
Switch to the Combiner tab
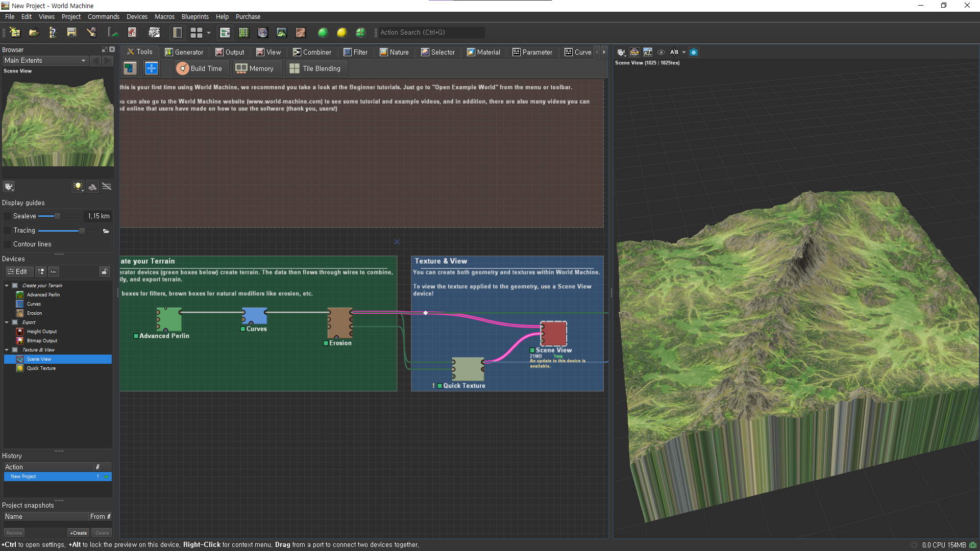click(x=312, y=52)
